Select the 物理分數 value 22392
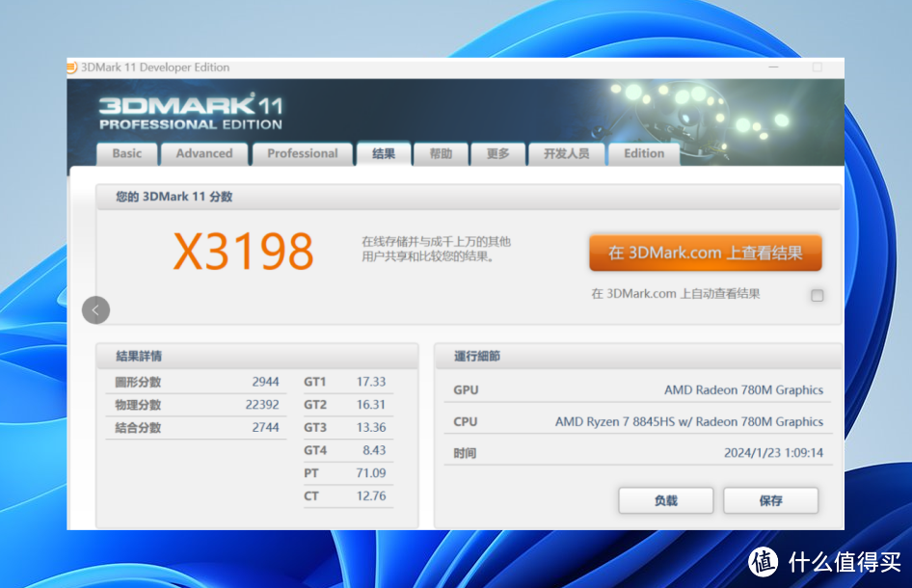 pyautogui.click(x=262, y=405)
